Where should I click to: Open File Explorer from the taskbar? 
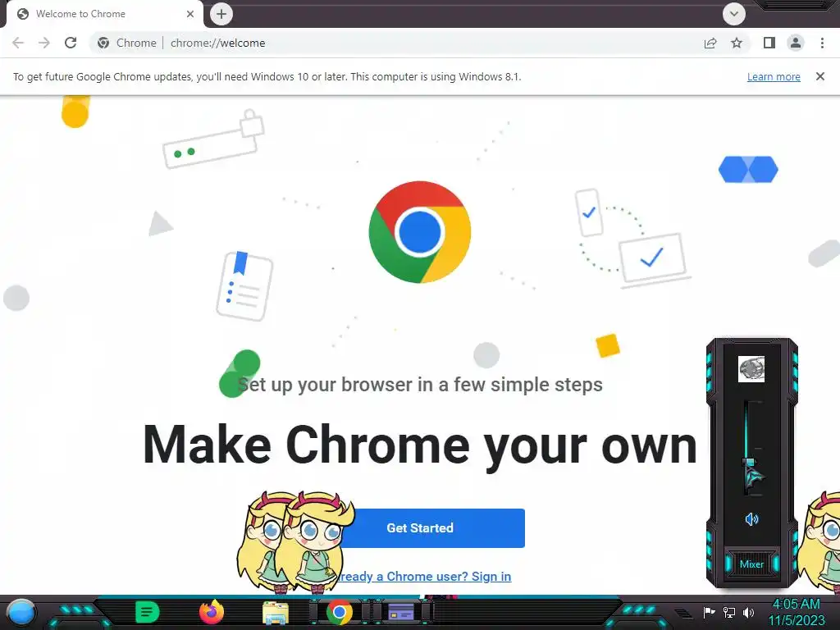(276, 613)
